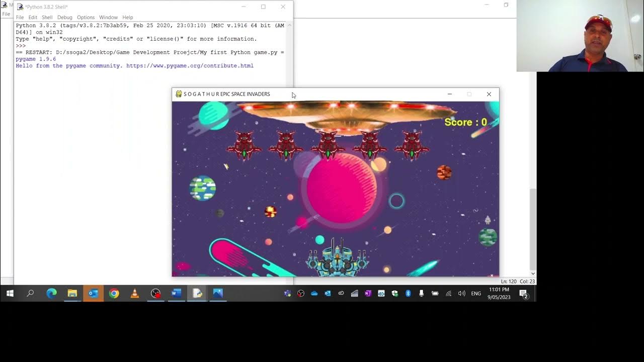Click the 'Ln: 120' status bar entry
The width and height of the screenshot is (644, 362).
coord(509,282)
